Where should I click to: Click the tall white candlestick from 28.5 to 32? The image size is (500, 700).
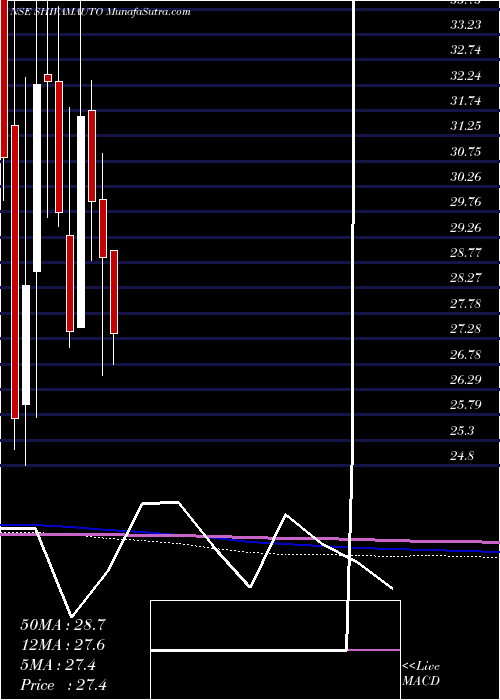point(37,178)
